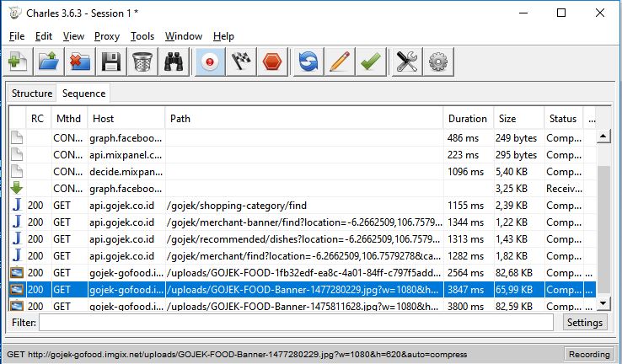Viewport: 622px width, 364px height.
Task: Select the /gojek/shopping-category/find request
Action: (x=302, y=206)
